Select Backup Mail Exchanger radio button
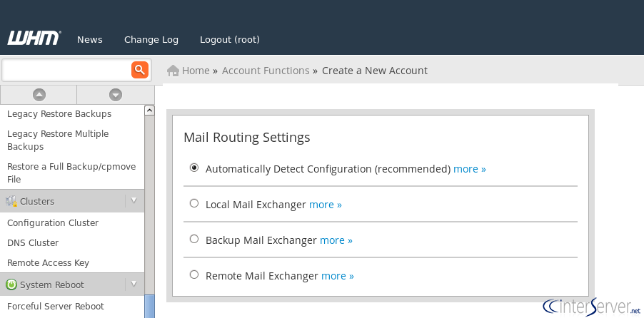 194,240
